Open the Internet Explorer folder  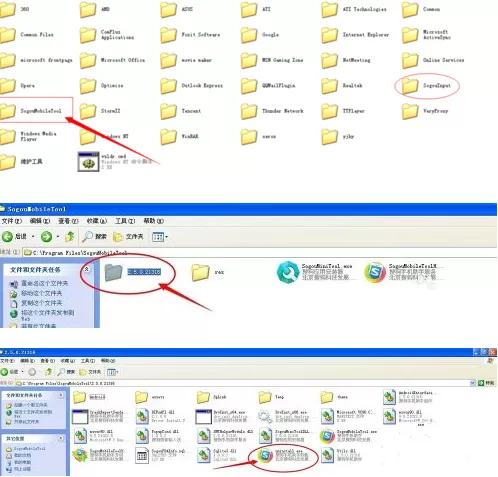click(355, 35)
